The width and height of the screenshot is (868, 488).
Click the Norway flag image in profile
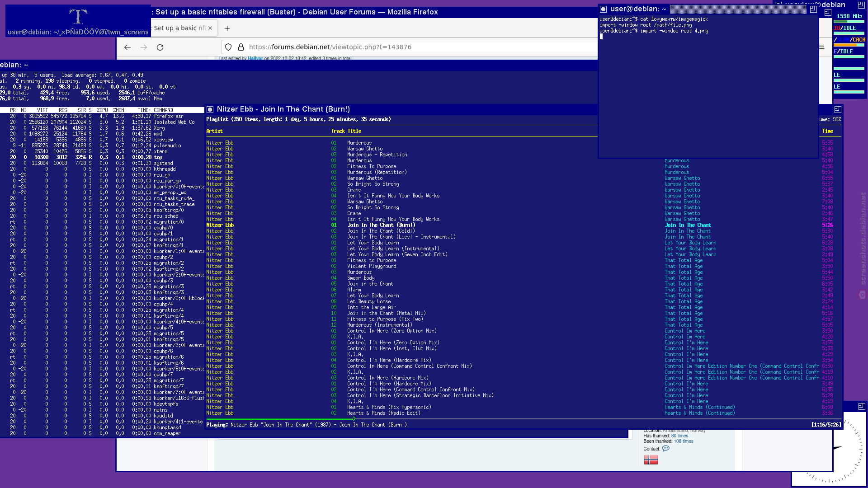[x=651, y=460]
